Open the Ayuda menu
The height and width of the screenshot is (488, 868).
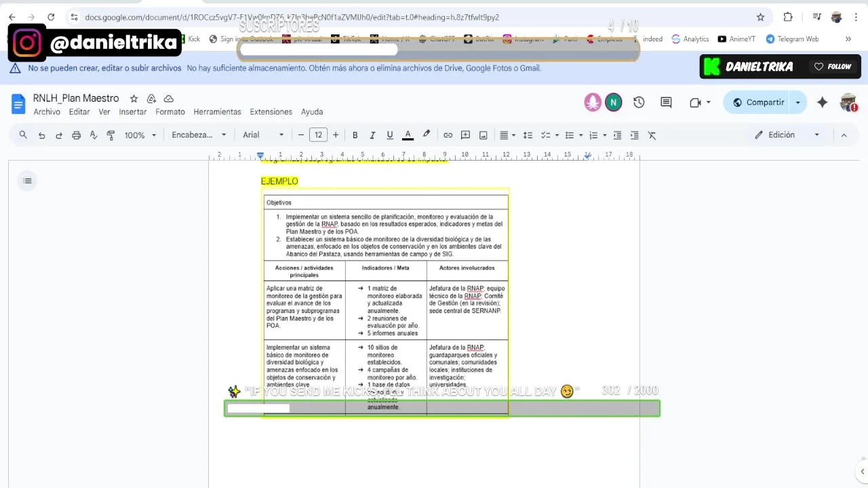coord(312,112)
